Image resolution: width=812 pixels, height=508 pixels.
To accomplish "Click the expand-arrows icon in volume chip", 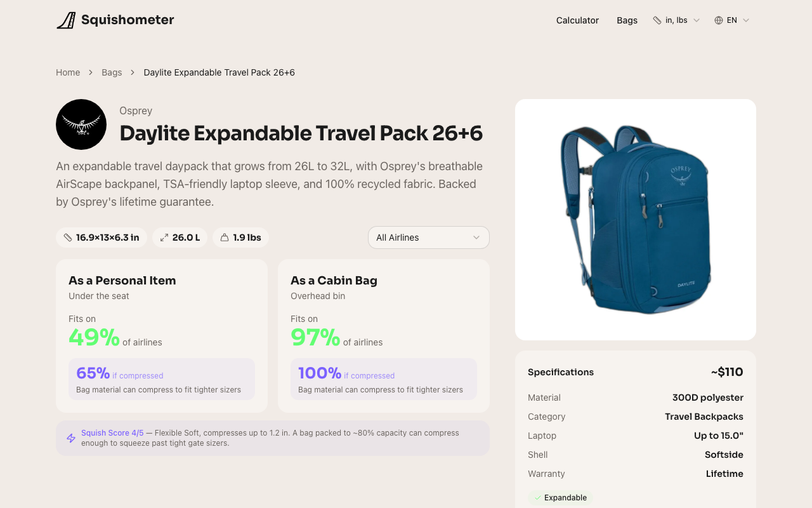I will pyautogui.click(x=164, y=237).
